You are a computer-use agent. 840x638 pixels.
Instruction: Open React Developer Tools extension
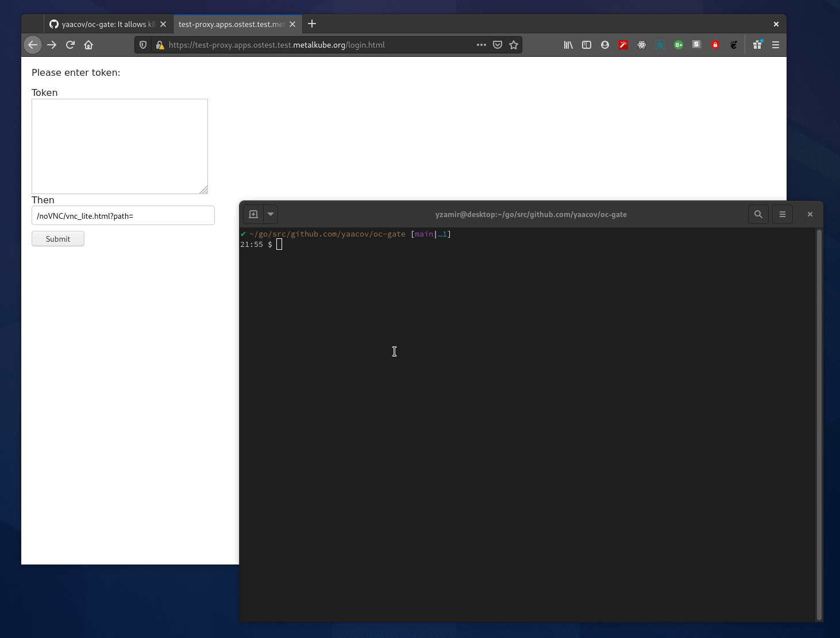coord(642,45)
